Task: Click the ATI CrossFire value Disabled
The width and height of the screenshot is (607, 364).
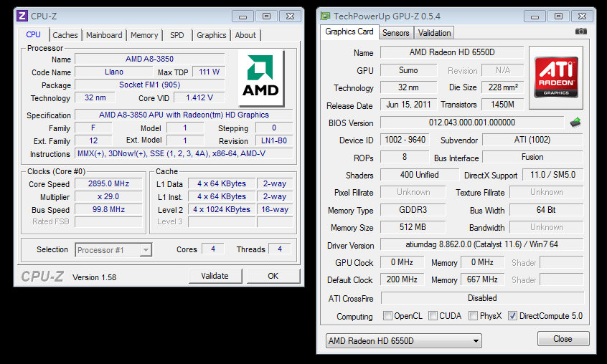Action: click(x=482, y=298)
